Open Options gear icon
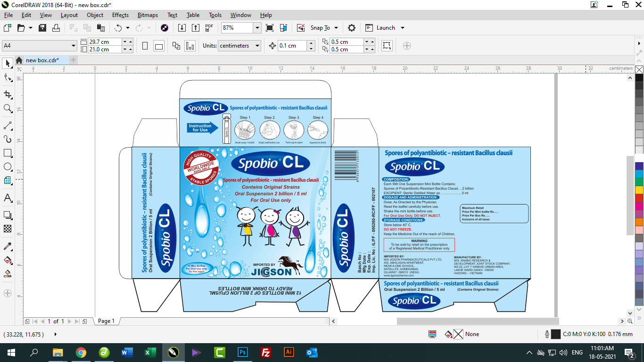 tap(352, 28)
